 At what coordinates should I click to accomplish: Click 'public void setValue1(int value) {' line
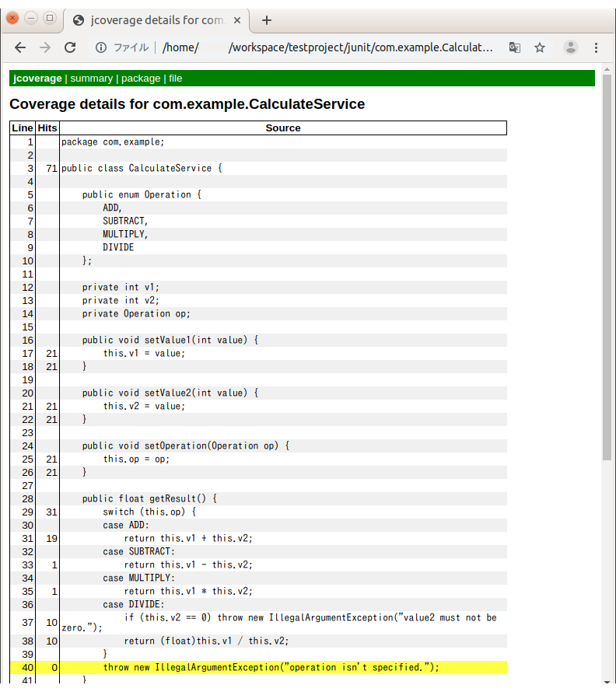click(x=170, y=341)
